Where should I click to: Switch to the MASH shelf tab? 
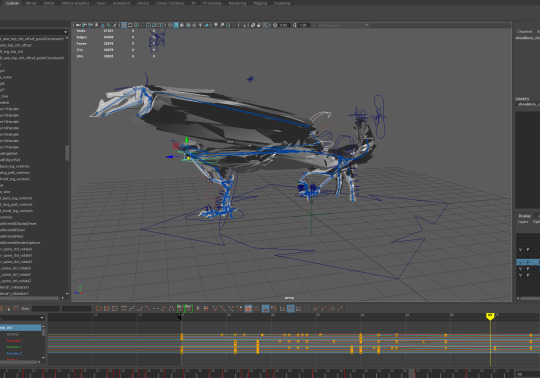[49, 3]
